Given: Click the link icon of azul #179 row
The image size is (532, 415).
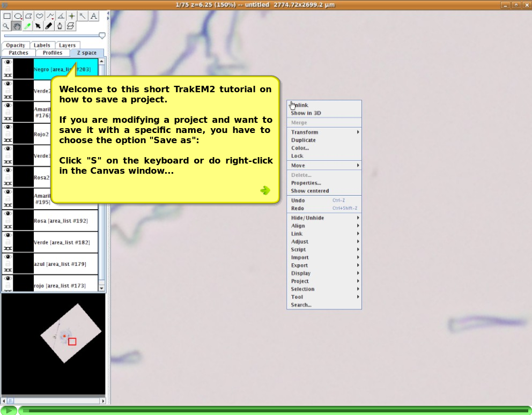Looking at the screenshot, I should pyautogui.click(x=8, y=270).
